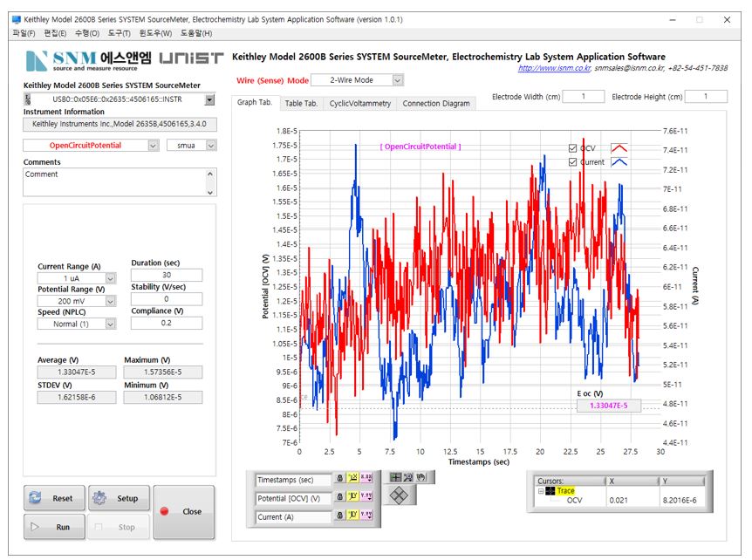Open the isnm.co.kr website link
This screenshot has height=560, width=752.
point(554,68)
